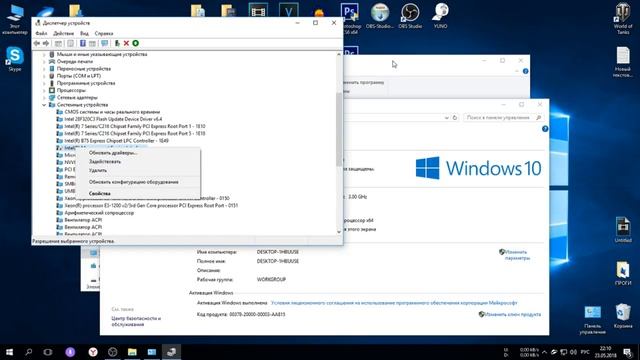
Task: Open World of Tanks desktop icon
Action: (623, 19)
